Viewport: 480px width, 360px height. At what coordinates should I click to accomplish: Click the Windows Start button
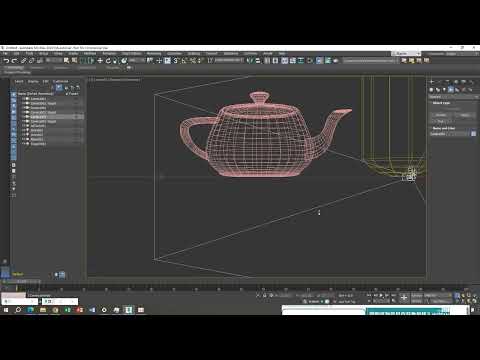point(6,310)
